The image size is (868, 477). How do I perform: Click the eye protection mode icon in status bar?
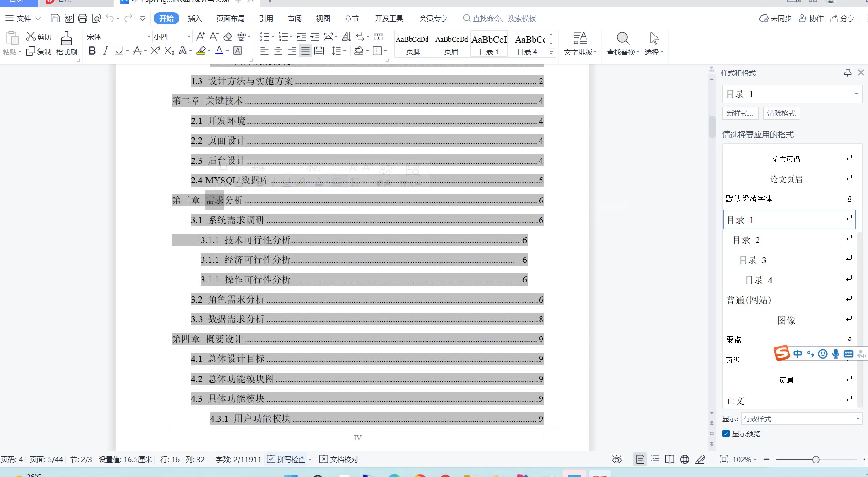click(617, 460)
